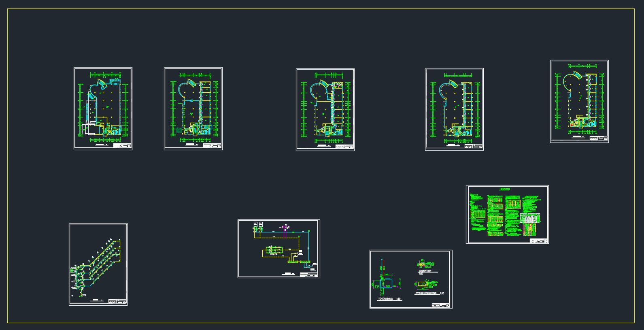Click the yellow outer drawing boundary line
Viewport: 644px width, 330px height.
[321, 9]
